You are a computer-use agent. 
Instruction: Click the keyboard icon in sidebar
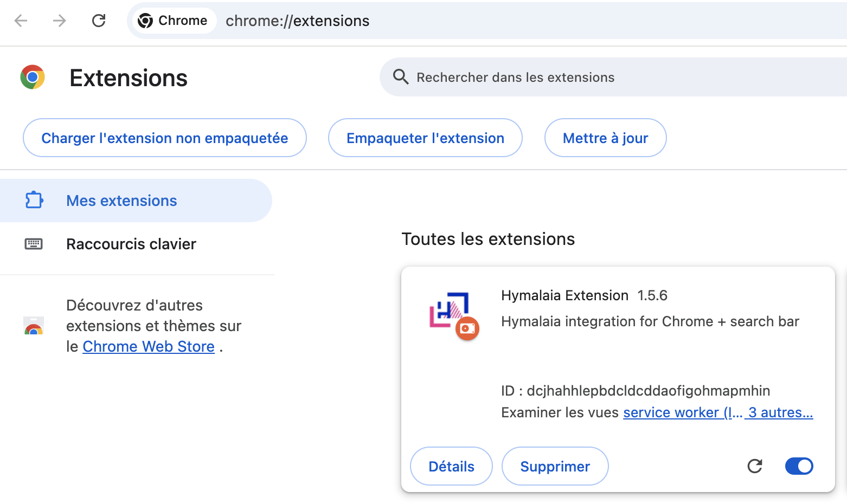pos(34,244)
